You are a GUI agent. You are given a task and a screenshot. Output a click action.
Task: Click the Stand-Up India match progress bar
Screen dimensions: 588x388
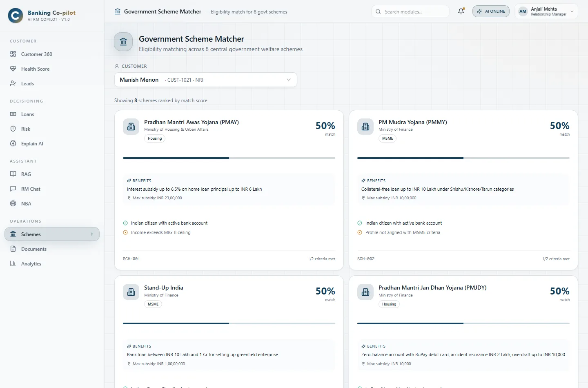pos(229,323)
